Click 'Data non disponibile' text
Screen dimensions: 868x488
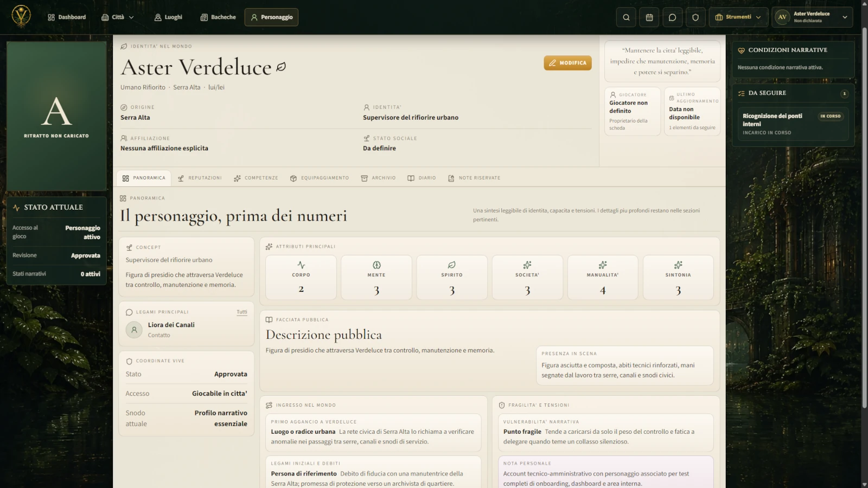pos(684,113)
